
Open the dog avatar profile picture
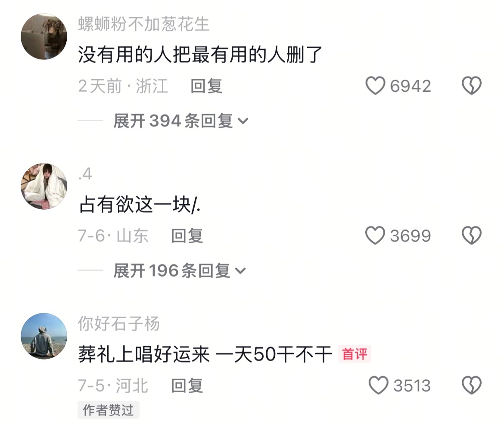(44, 36)
